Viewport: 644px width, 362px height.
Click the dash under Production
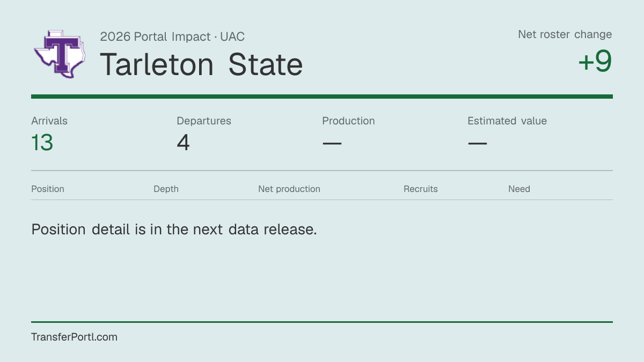pos(332,143)
